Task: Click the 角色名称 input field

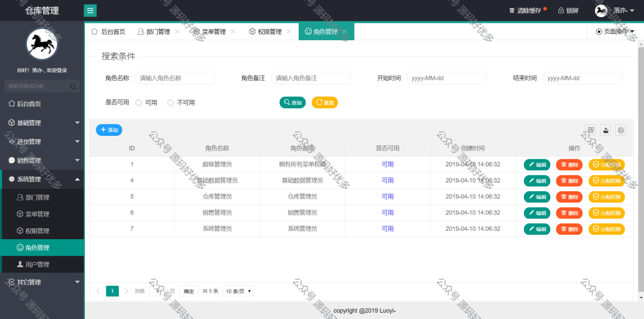Action: 175,78
